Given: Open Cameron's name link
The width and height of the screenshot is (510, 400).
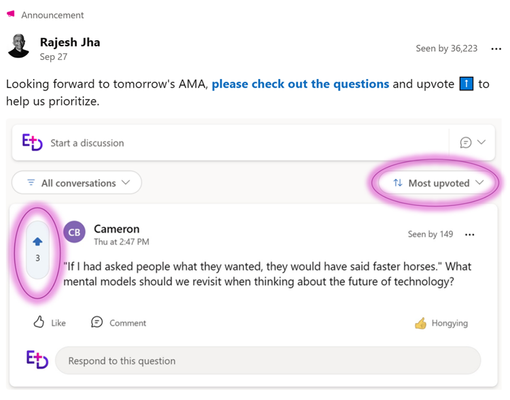Looking at the screenshot, I should (117, 229).
